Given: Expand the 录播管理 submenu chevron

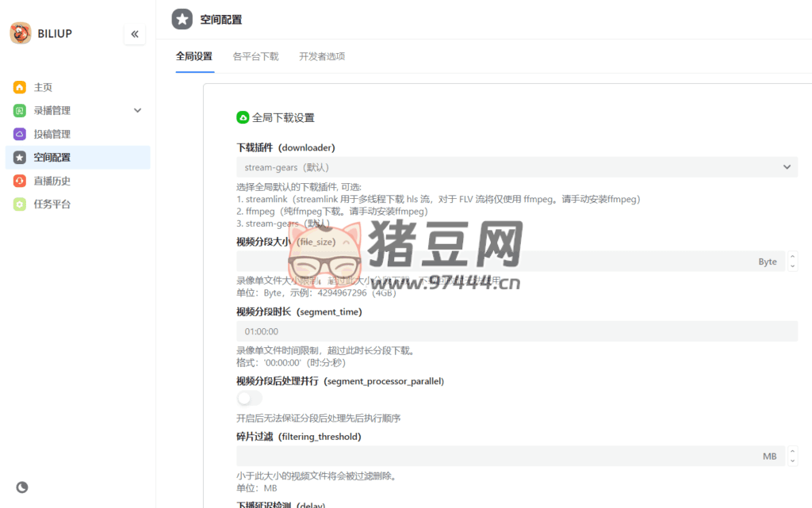Looking at the screenshot, I should (x=137, y=111).
